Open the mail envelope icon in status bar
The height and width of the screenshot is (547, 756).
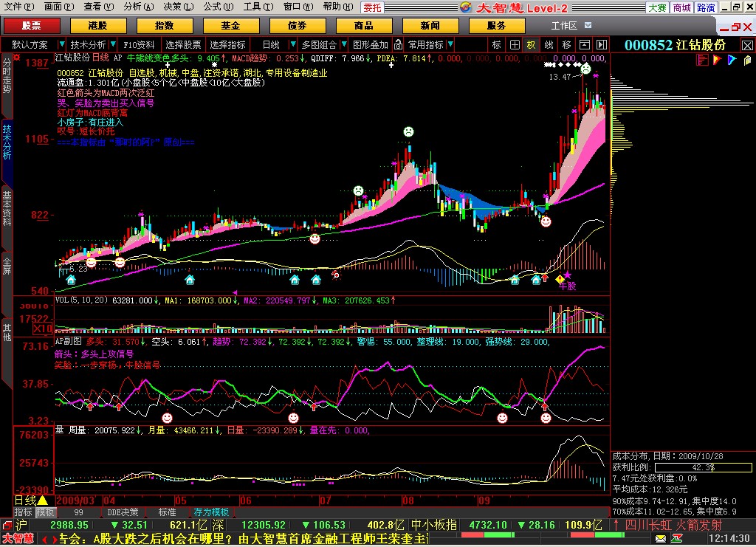pyautogui.click(x=661, y=538)
